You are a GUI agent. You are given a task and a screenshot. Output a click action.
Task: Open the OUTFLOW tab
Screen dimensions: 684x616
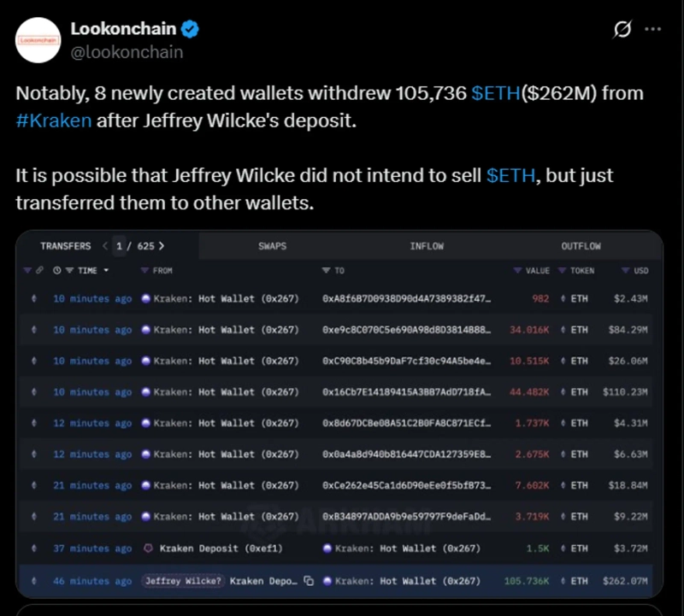pyautogui.click(x=581, y=246)
